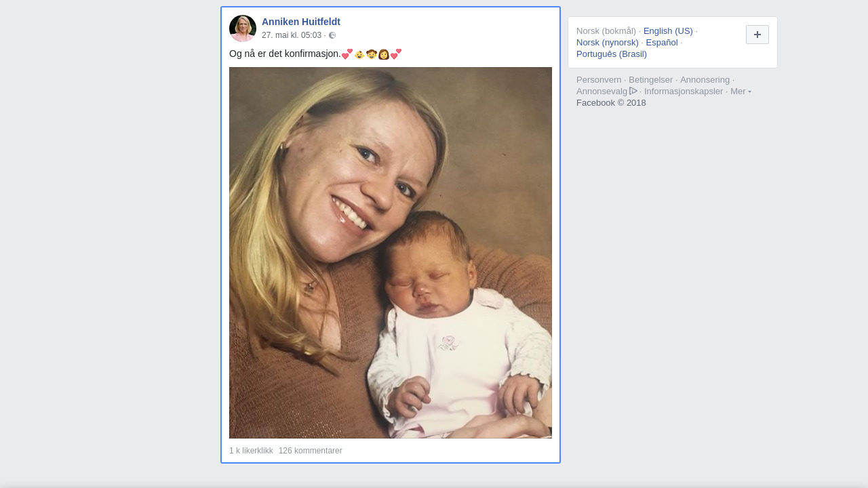The width and height of the screenshot is (868, 488).
Task: Click the plus button for more languages
Action: [x=757, y=35]
